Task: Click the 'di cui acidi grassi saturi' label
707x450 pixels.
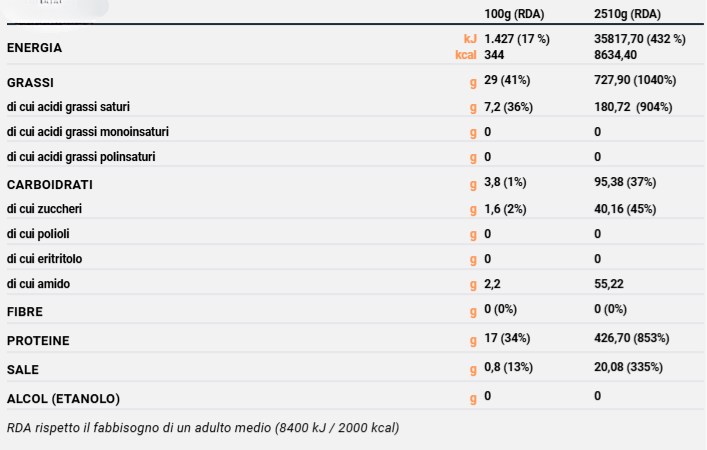Action: coord(68,106)
